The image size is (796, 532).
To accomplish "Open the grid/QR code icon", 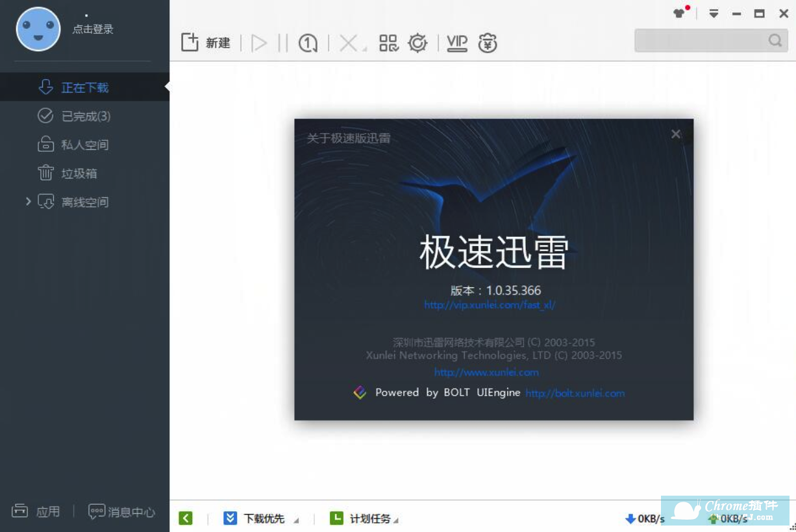I will click(388, 43).
